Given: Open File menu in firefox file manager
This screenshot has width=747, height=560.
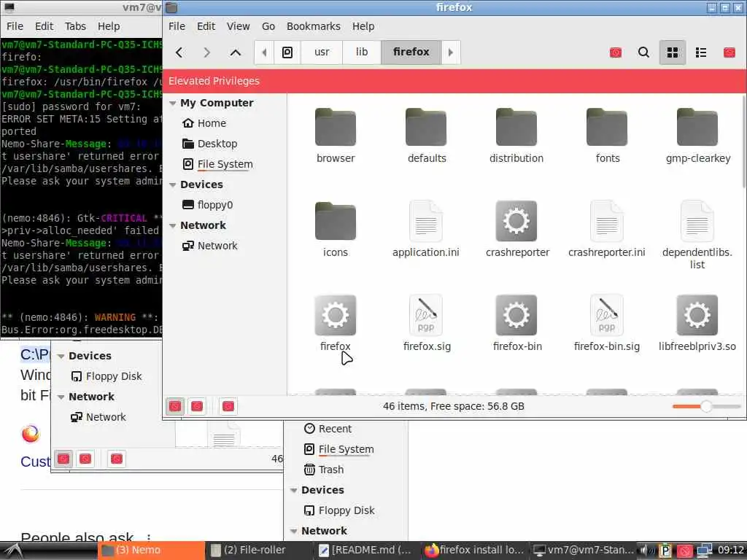Looking at the screenshot, I should coord(177,26).
